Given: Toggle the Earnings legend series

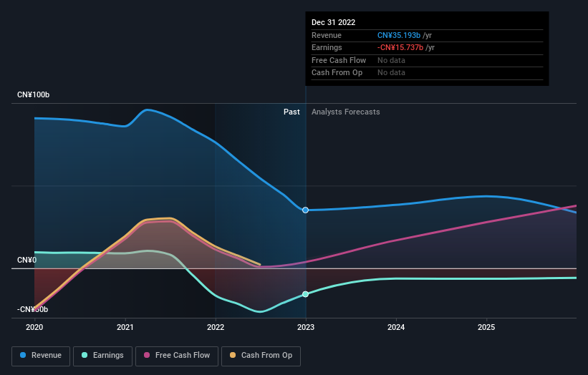Looking at the screenshot, I should pyautogui.click(x=102, y=356).
